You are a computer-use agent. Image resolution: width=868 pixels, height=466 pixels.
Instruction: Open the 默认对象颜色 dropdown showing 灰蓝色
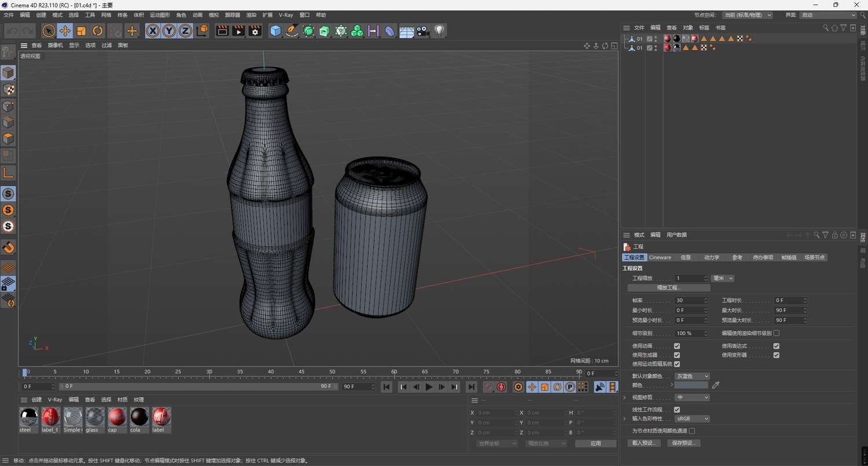pyautogui.click(x=692, y=376)
